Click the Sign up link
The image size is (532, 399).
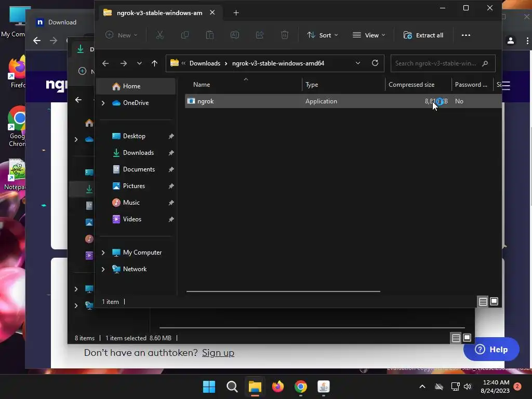point(218,353)
